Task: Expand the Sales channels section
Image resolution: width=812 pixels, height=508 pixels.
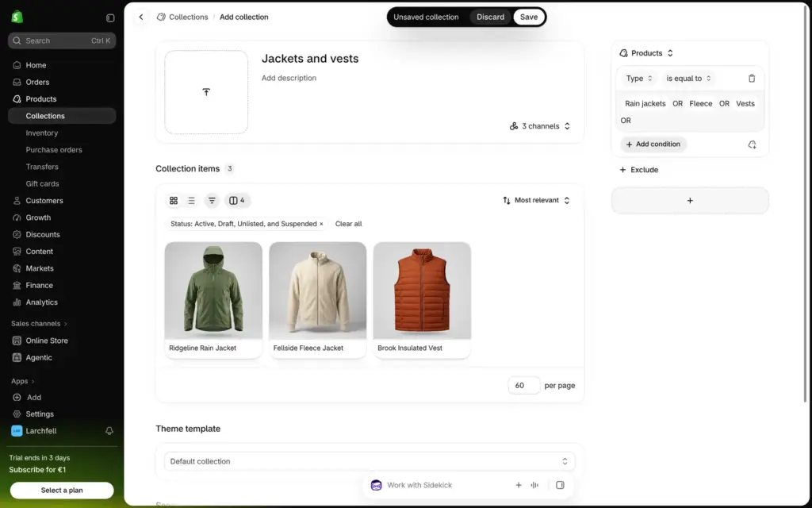Action: (40, 324)
